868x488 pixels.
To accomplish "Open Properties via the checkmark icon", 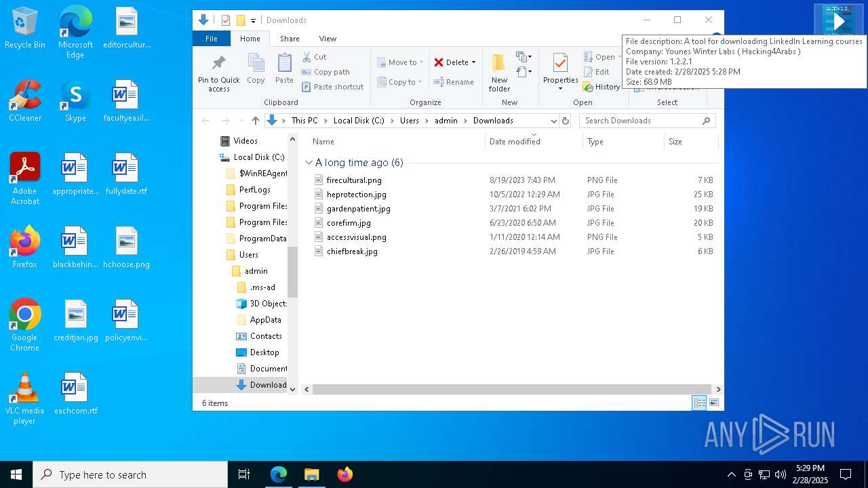I will pos(560,63).
